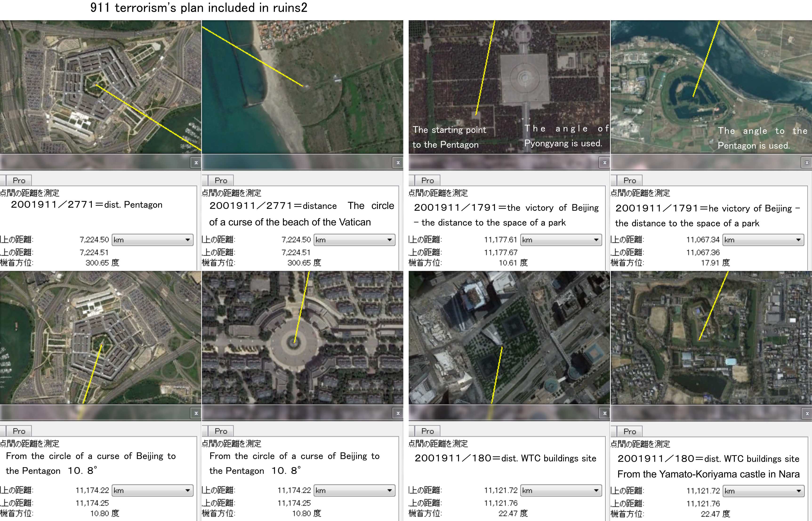Click the x icon below Beijing circular plaza image

pyautogui.click(x=398, y=413)
